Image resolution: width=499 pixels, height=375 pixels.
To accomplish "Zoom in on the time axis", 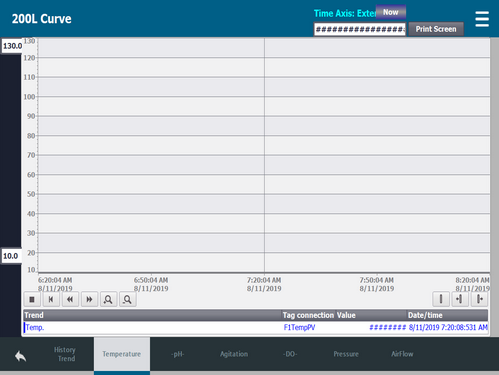I will tap(108, 299).
